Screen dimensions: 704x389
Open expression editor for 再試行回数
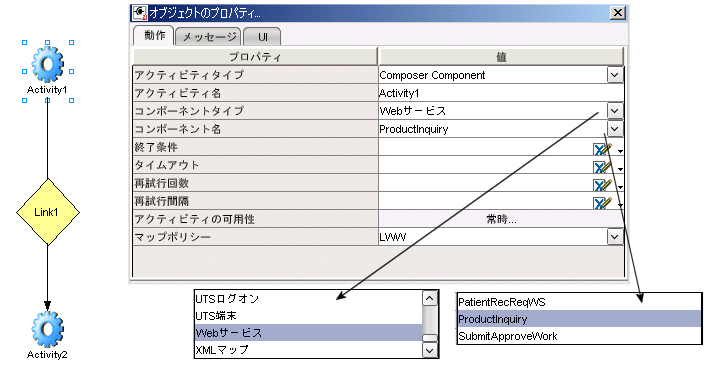pyautogui.click(x=602, y=185)
